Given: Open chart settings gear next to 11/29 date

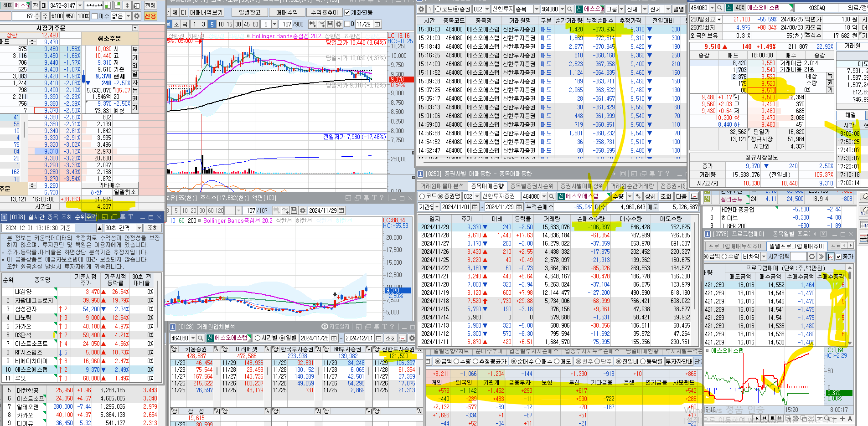Looking at the screenshot, I should pyautogui.click(x=338, y=24).
